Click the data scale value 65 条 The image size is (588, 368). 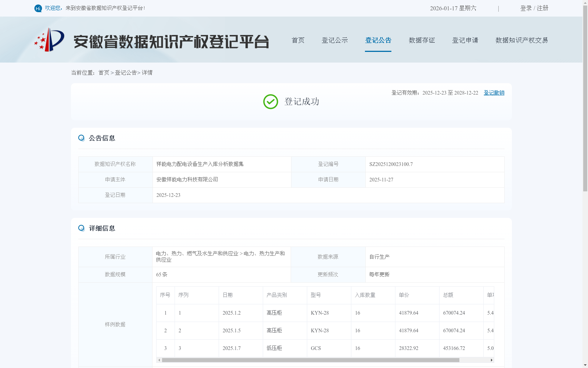click(162, 275)
